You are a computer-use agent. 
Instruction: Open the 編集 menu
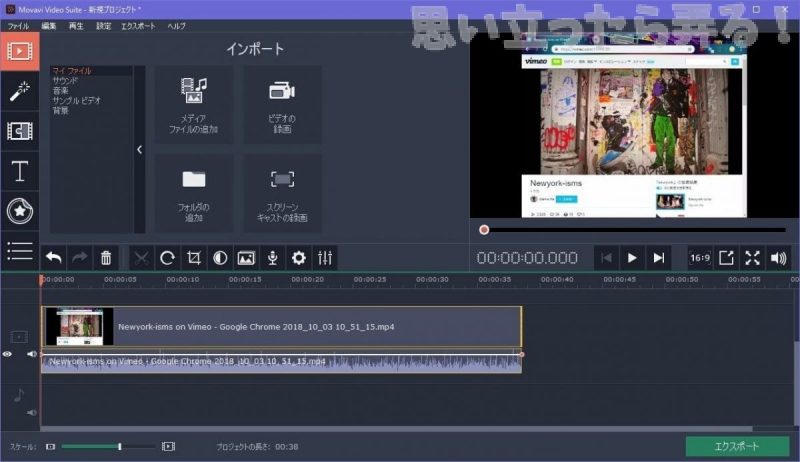coord(48,26)
